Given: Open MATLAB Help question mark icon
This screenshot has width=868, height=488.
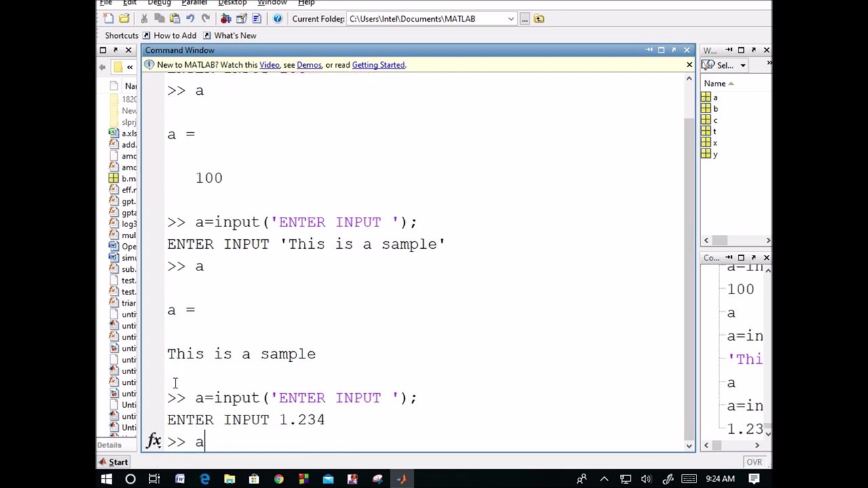Looking at the screenshot, I should pos(277,18).
